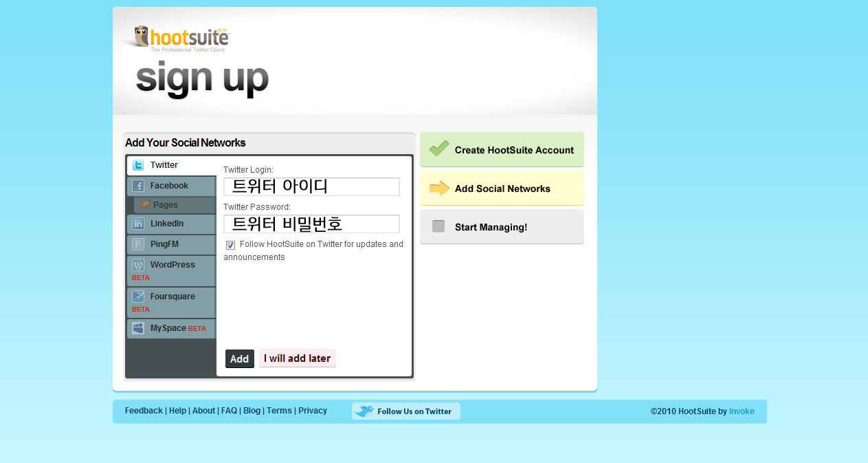Image resolution: width=868 pixels, height=463 pixels.
Task: Click the Facebook icon in sidebar
Action: [138, 186]
